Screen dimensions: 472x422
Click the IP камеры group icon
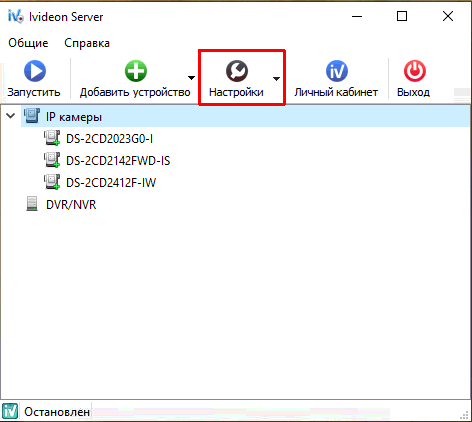(32, 116)
